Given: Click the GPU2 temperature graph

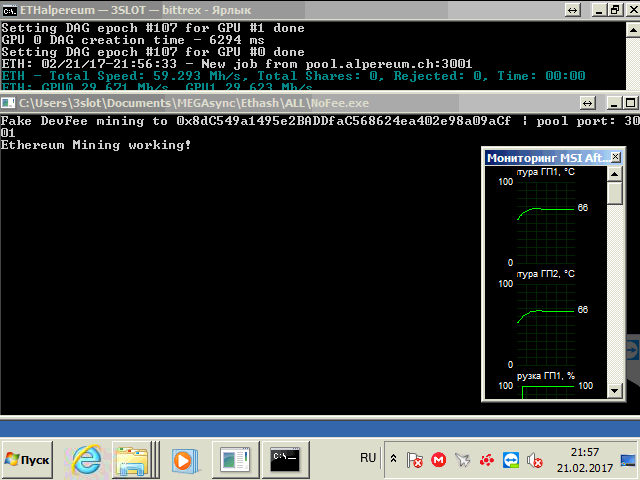Looking at the screenshot, I should [x=546, y=325].
